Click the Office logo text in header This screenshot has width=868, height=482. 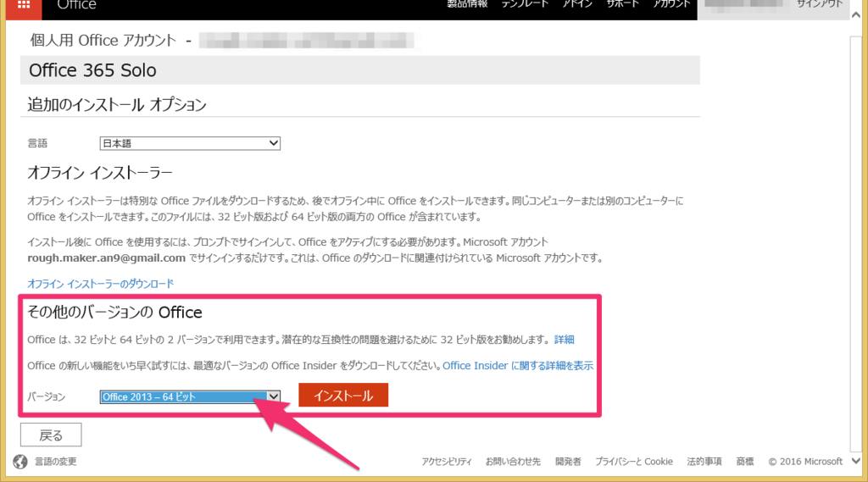tap(77, 5)
